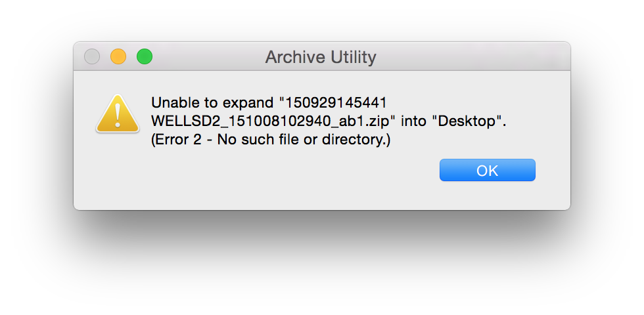Click the grayed-out close button

pyautogui.click(x=92, y=57)
